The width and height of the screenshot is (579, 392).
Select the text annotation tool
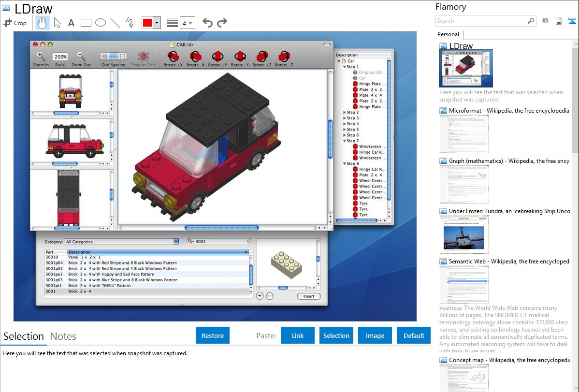(71, 23)
